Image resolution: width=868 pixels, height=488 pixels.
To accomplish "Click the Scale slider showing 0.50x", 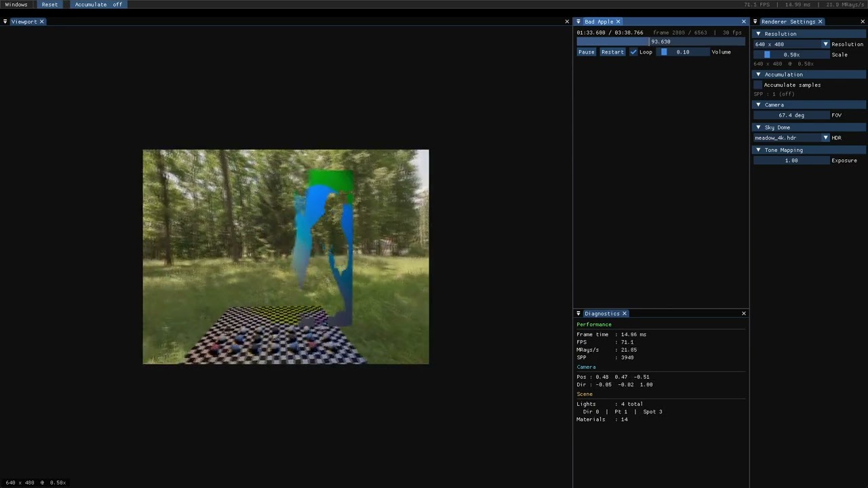I will (x=792, y=55).
